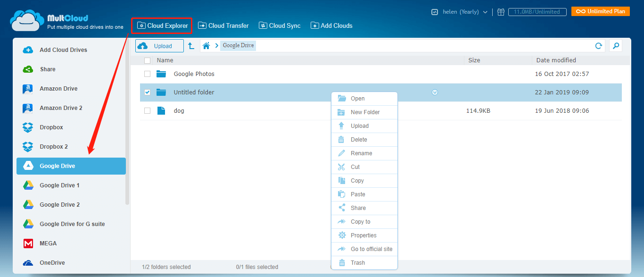
Task: Open the Cloud Sync tab
Action: [x=280, y=25]
